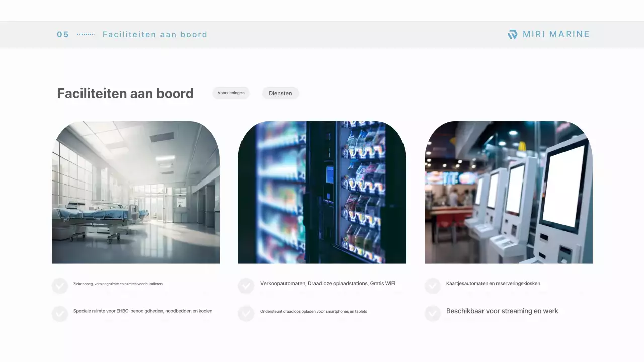Open the vending machine image
The height and width of the screenshot is (362, 644).
(x=321, y=192)
